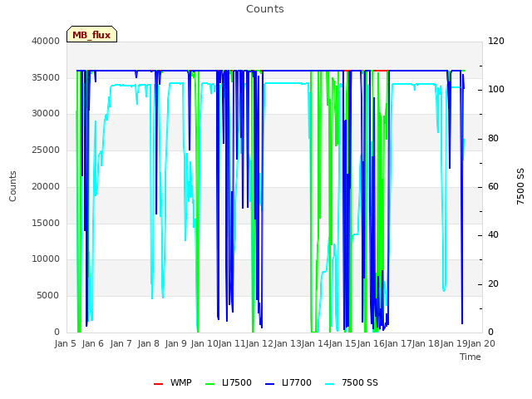Click the Time x-axis label
Image resolution: width=532 pixels, height=399 pixels.
point(470,357)
